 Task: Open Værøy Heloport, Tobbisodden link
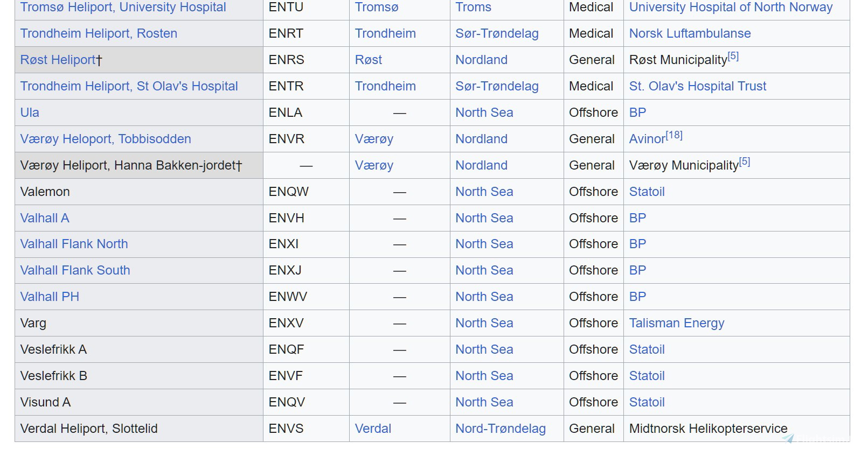106,139
